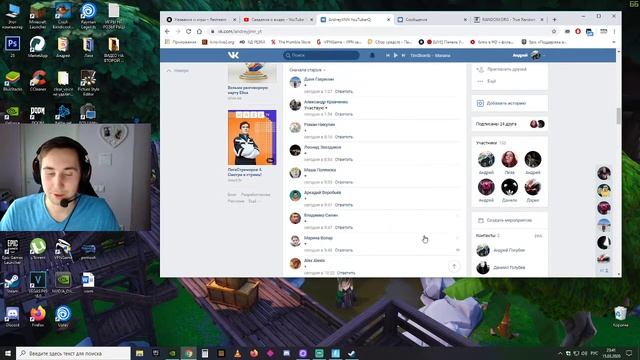The width and height of the screenshot is (640, 360).
Task: Open VK notifications bell
Action: coord(372,55)
